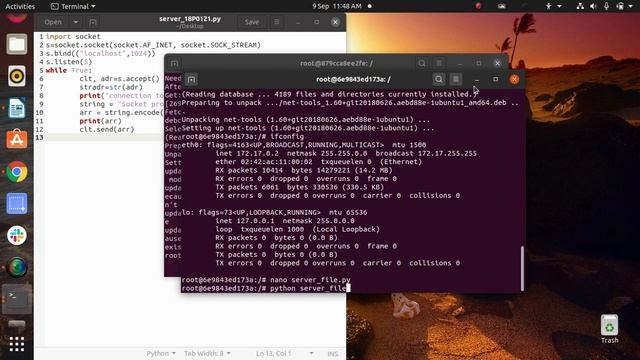Open the globe application in dock

tap(17, 267)
